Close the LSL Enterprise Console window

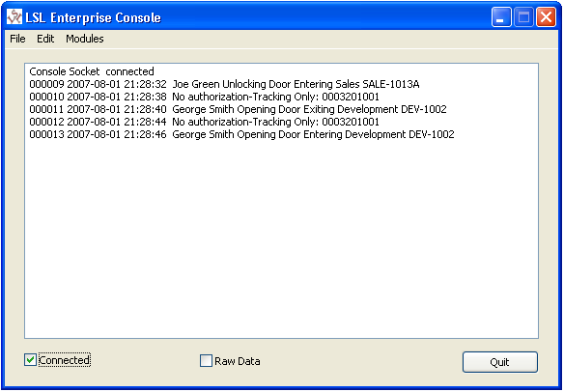click(546, 17)
